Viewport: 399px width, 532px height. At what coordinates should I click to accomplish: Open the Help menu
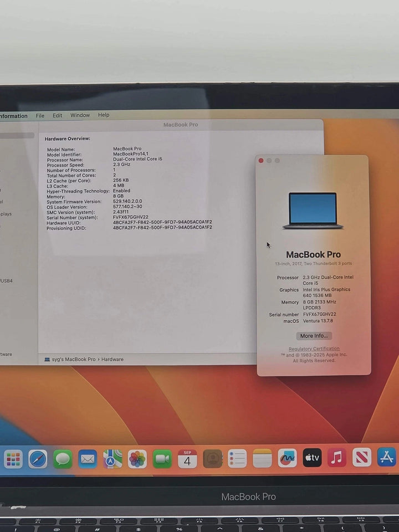point(104,115)
